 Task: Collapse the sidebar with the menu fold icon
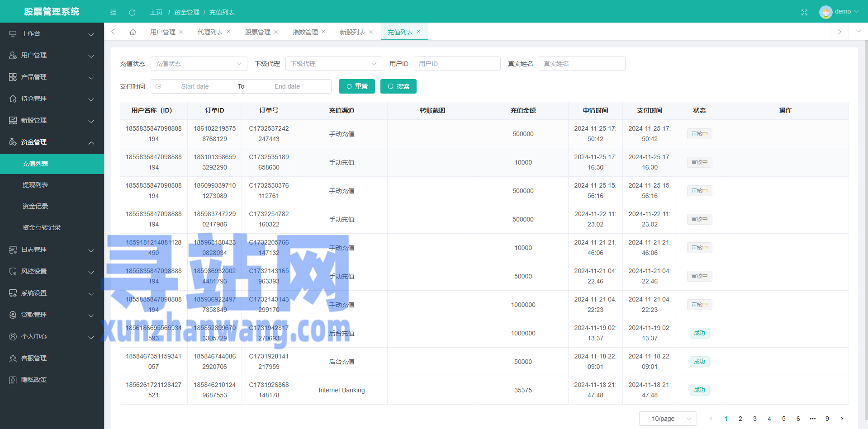pyautogui.click(x=113, y=12)
